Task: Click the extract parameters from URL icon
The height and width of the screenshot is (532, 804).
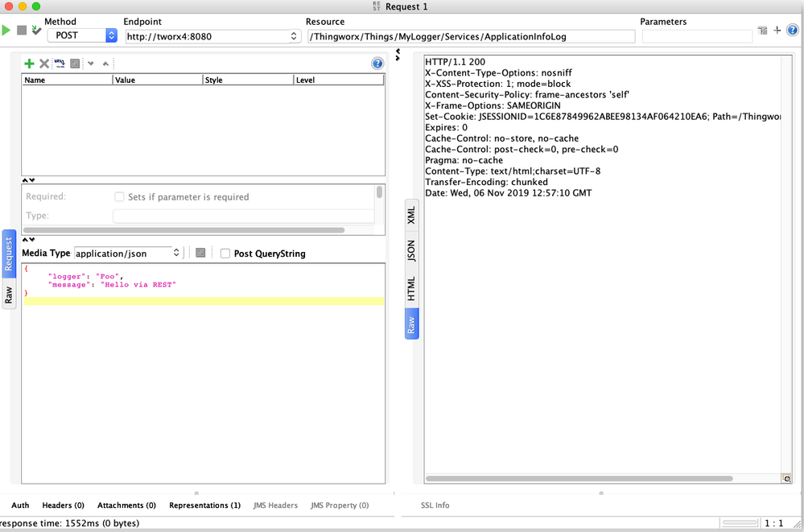Action: (60, 63)
